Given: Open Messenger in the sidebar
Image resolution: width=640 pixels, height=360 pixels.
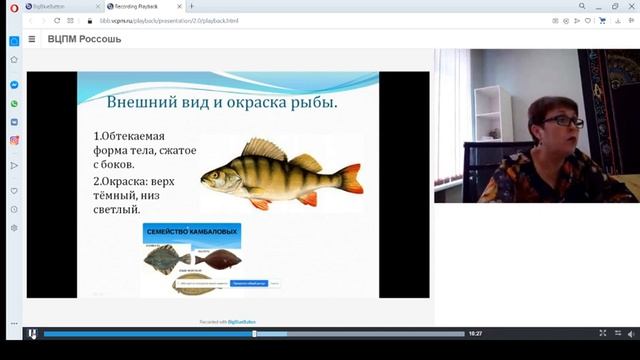Looking at the screenshot, I should tap(14, 85).
